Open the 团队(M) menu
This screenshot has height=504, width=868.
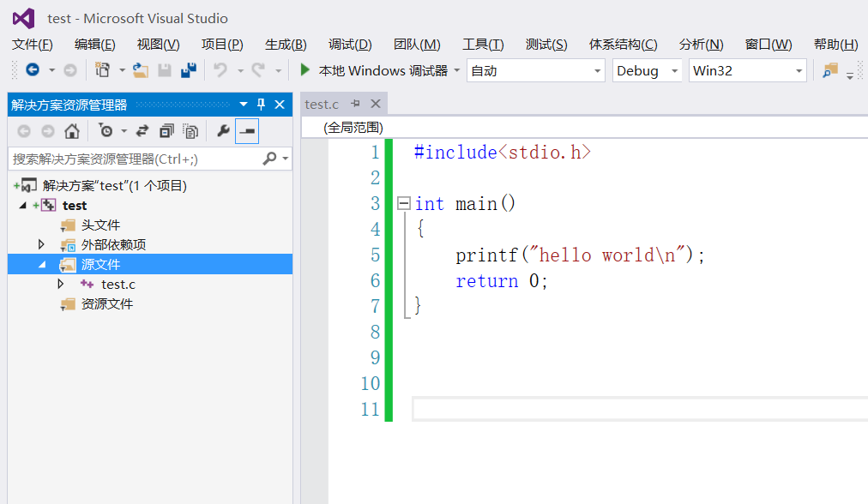pyautogui.click(x=417, y=45)
